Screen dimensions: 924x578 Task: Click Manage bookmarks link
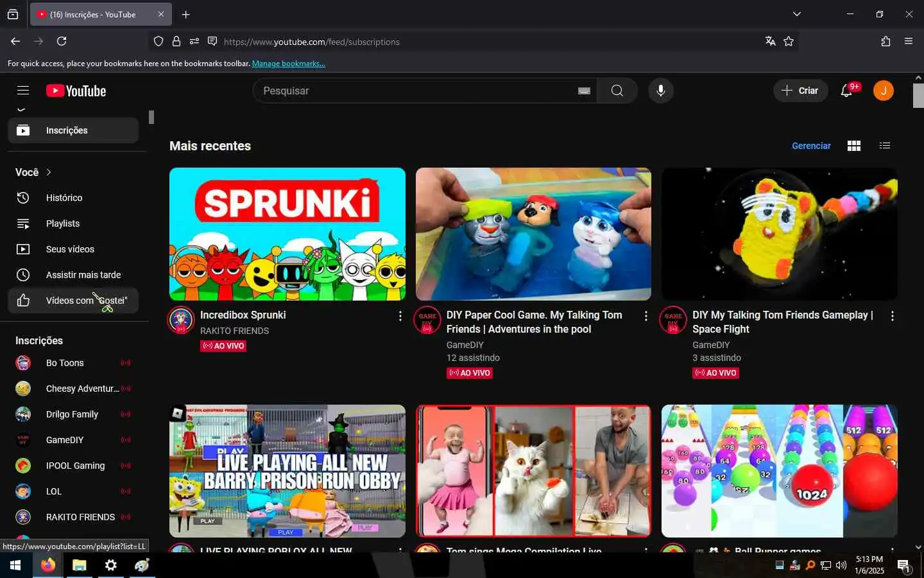pos(289,64)
